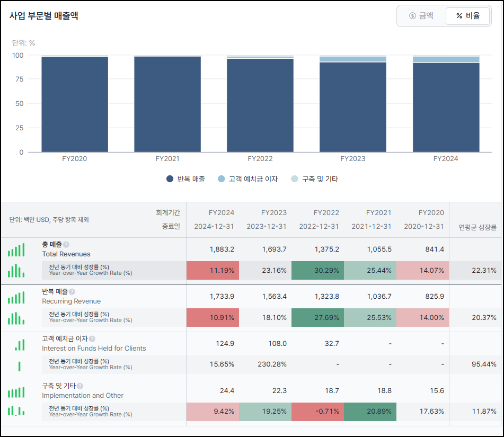This screenshot has width=504, height=437.
Task: Open help icon next to 고객 예치금 이자
Action: coord(92,339)
